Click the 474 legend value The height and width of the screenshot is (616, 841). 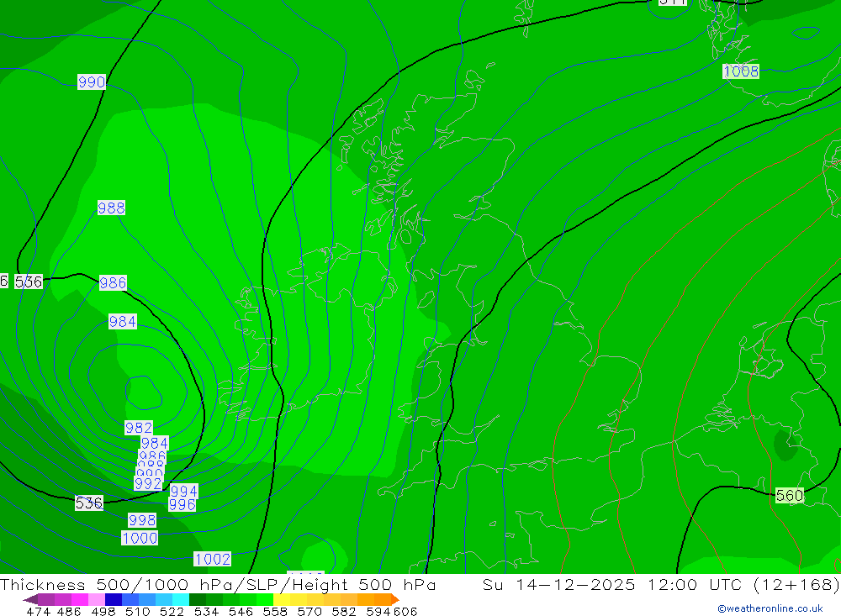pyautogui.click(x=38, y=611)
